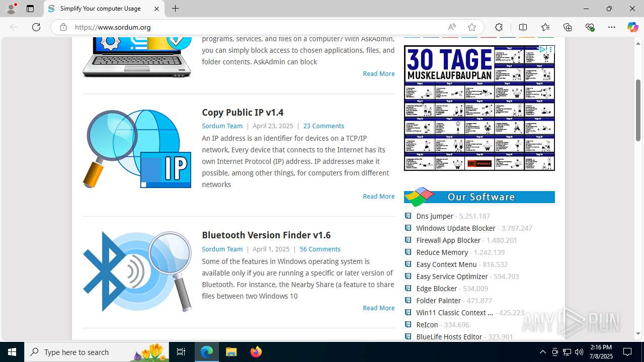Open Edge Blocker software link
The image size is (644, 362).
click(437, 288)
